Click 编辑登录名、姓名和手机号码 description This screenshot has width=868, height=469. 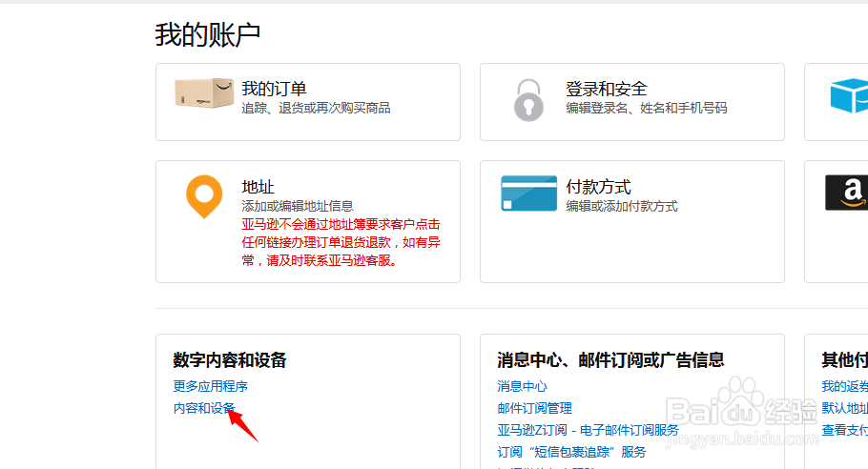(x=646, y=108)
